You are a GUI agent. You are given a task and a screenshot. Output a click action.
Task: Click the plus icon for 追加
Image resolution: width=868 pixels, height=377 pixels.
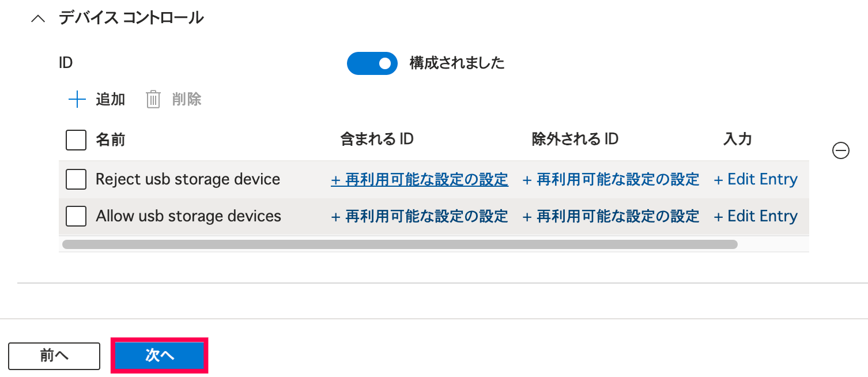77,100
